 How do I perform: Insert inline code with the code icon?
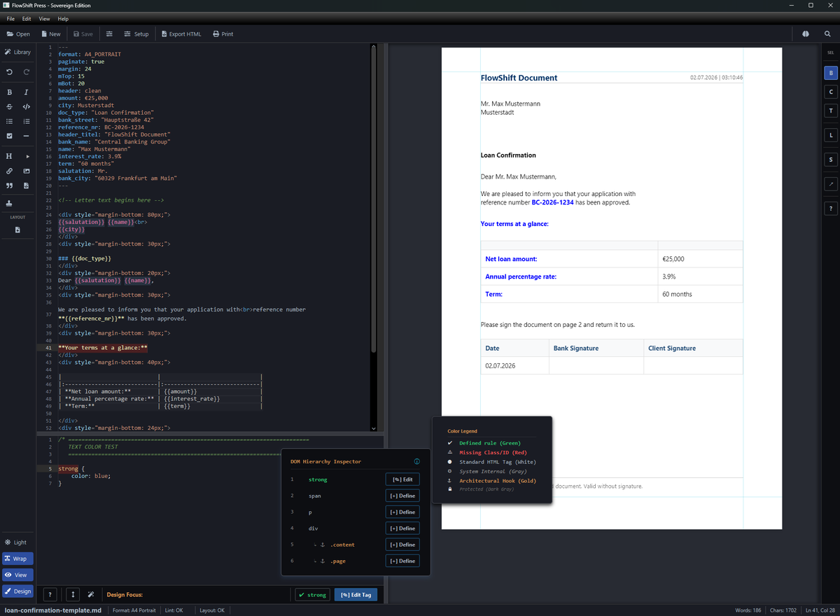[x=27, y=106]
